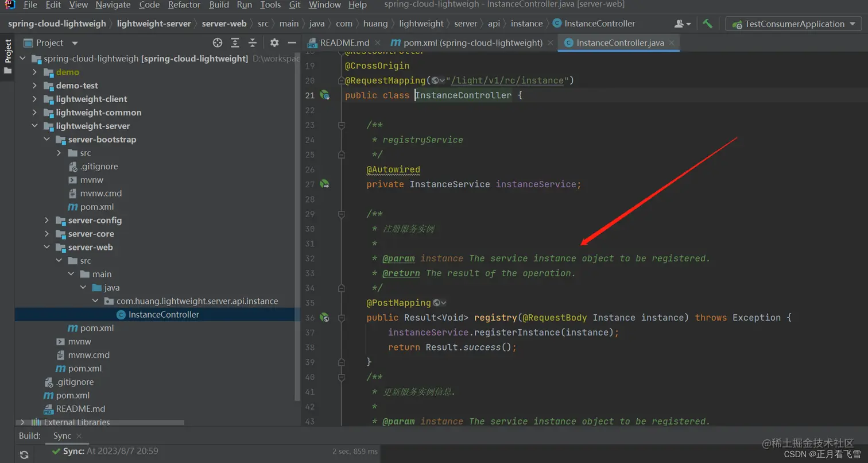Click the Sync refresh icon in Build panel
868x463 pixels.
(24, 455)
